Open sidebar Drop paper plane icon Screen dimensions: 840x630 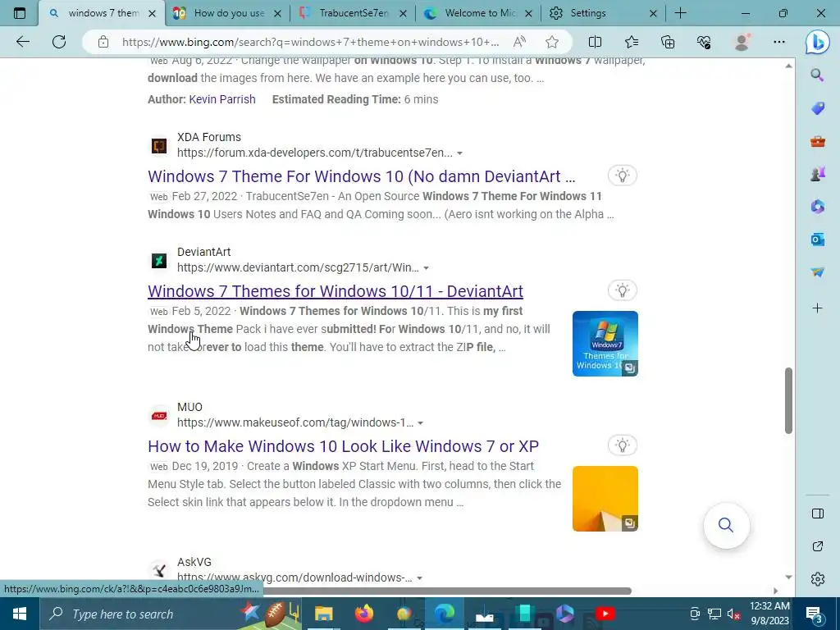click(x=818, y=272)
